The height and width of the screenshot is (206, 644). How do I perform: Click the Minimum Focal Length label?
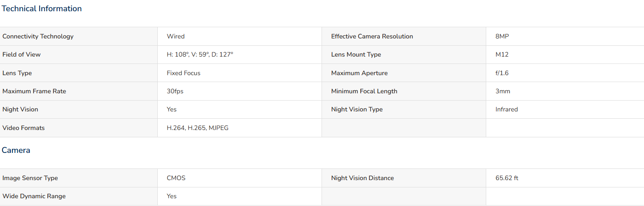coord(364,91)
